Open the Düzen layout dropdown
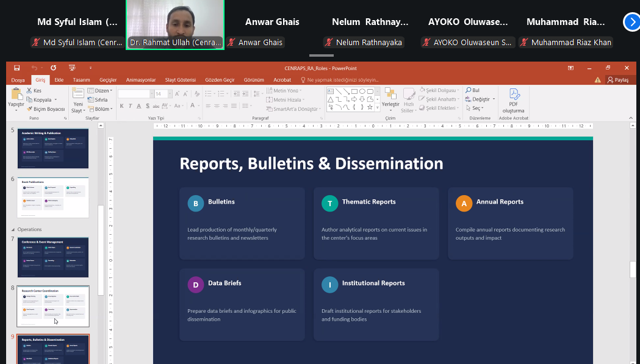This screenshot has height=364, width=640. 100,91
